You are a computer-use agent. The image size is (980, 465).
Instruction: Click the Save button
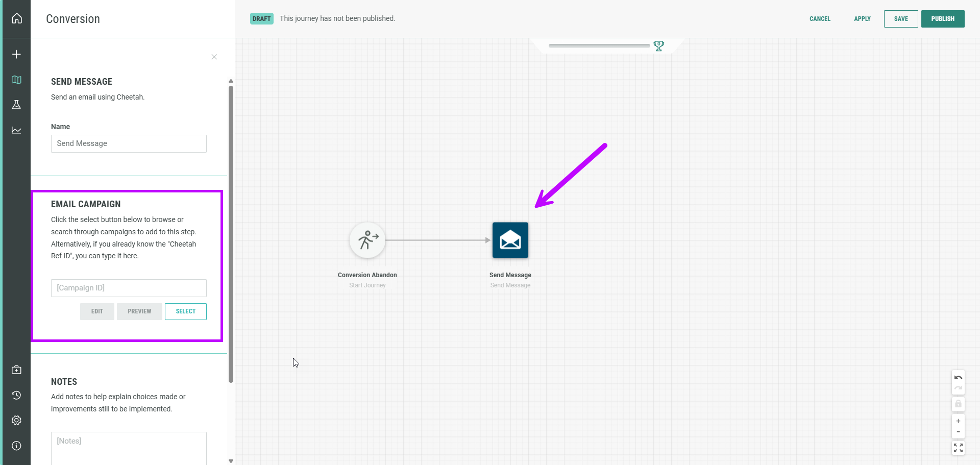pyautogui.click(x=900, y=19)
